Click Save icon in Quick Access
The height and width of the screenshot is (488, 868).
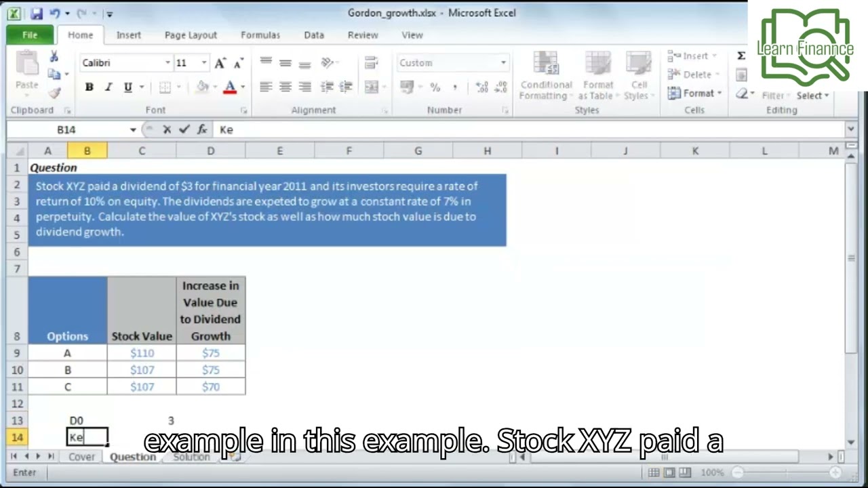[37, 13]
